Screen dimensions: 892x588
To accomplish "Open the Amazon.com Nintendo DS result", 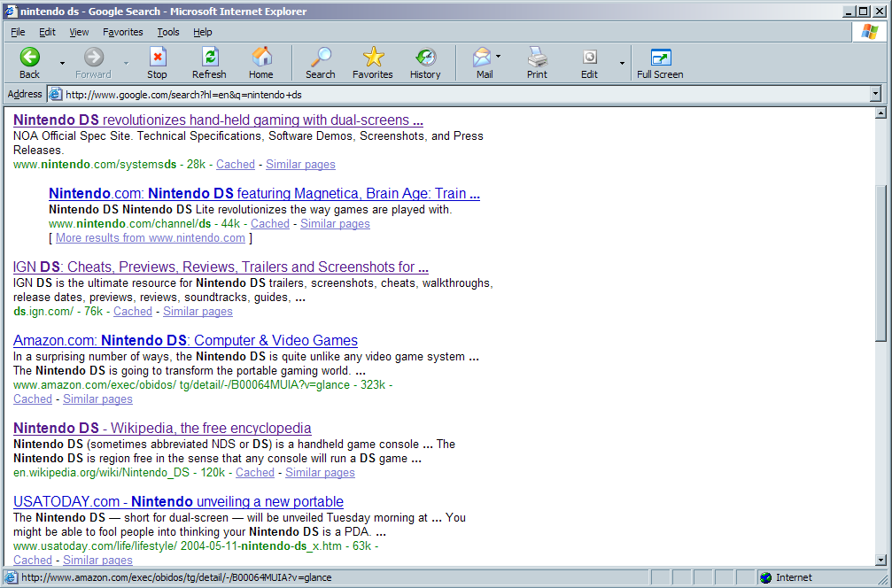I will point(185,341).
